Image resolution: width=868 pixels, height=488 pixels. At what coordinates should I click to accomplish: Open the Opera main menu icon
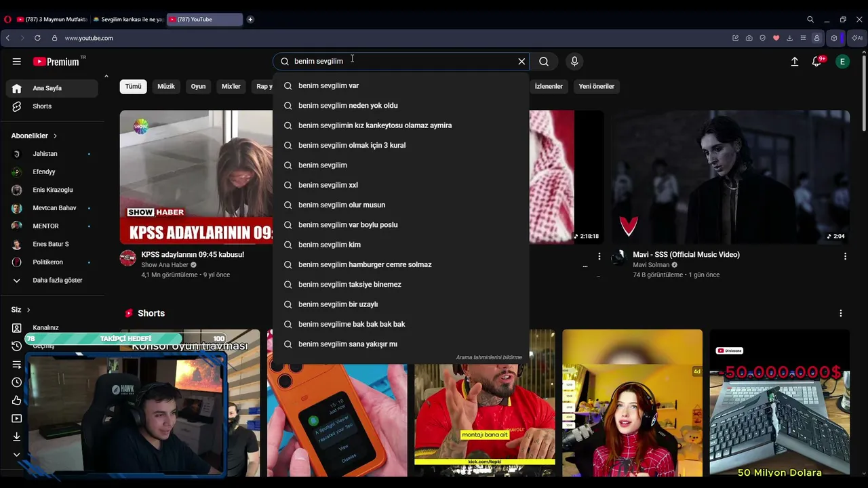click(x=7, y=20)
